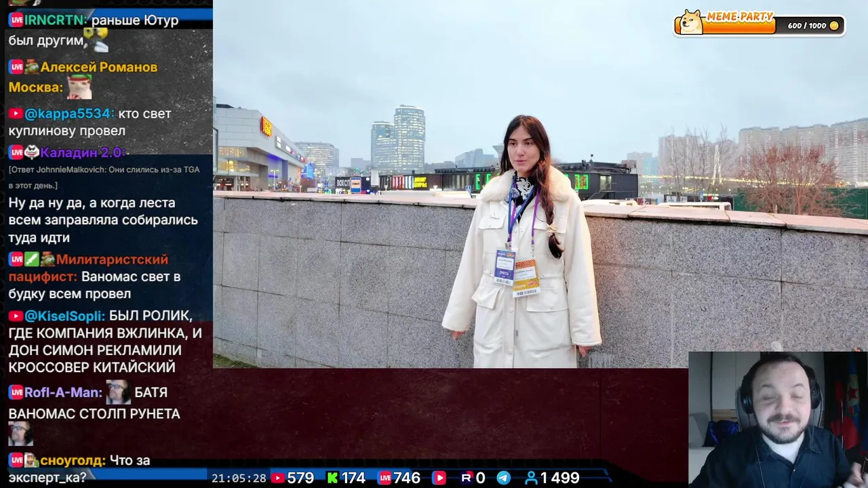Click the Meme Party 600 / 1000 progress bar
The width and height of the screenshot is (868, 488).
pyautogui.click(x=759, y=26)
